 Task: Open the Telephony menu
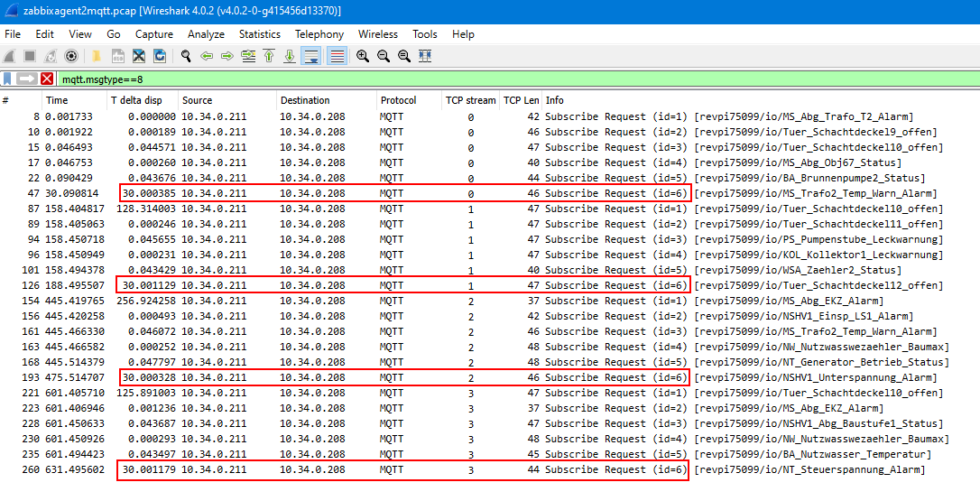tap(319, 34)
